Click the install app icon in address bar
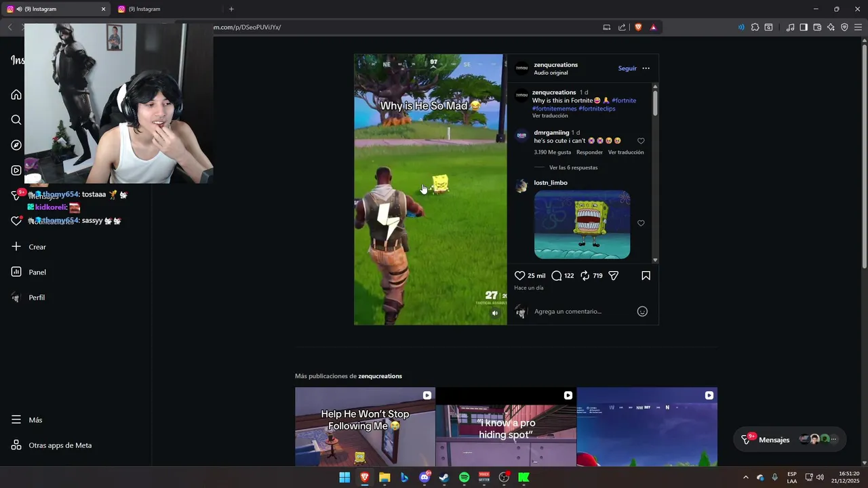868x488 pixels. 607,27
